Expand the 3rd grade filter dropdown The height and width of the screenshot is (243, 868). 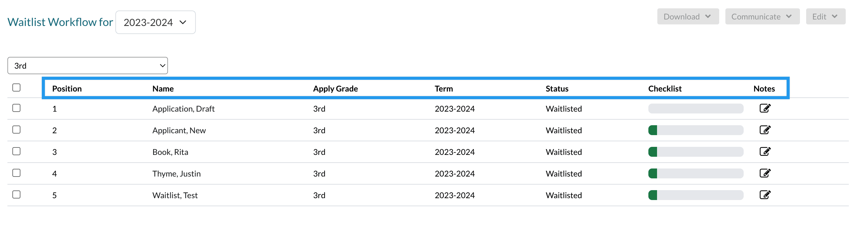point(88,66)
